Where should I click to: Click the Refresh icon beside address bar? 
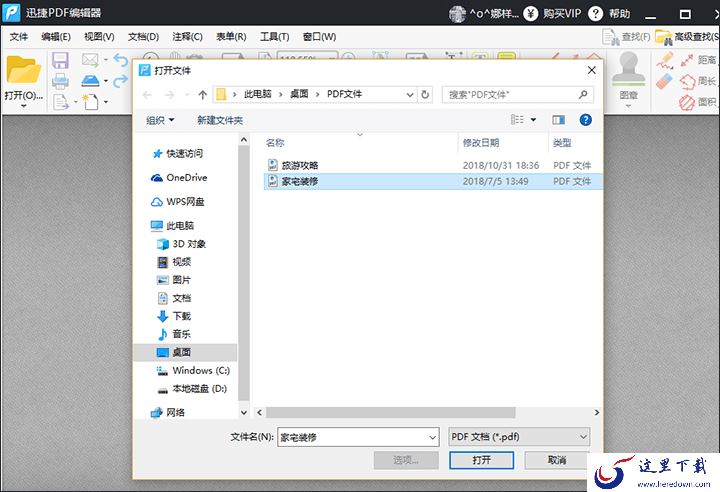425,95
